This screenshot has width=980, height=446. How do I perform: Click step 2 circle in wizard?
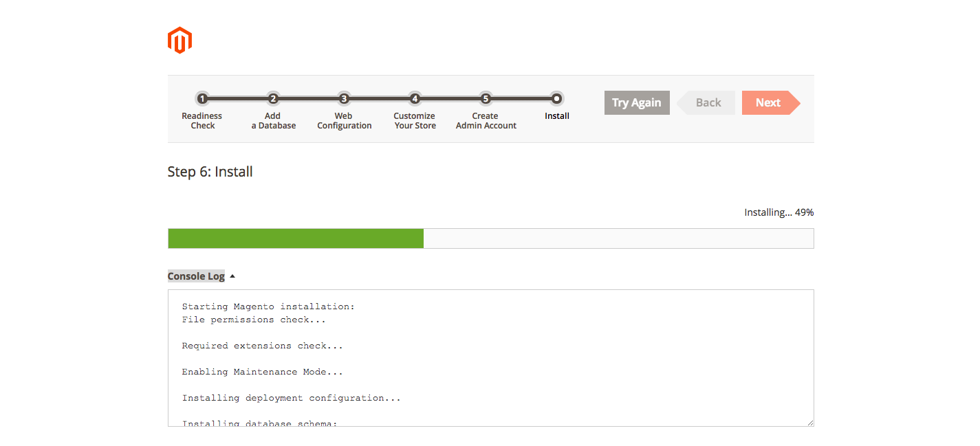click(273, 99)
